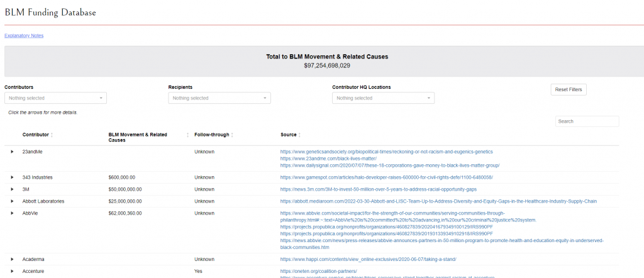Click the total amount $97,254,698,029

(327, 65)
